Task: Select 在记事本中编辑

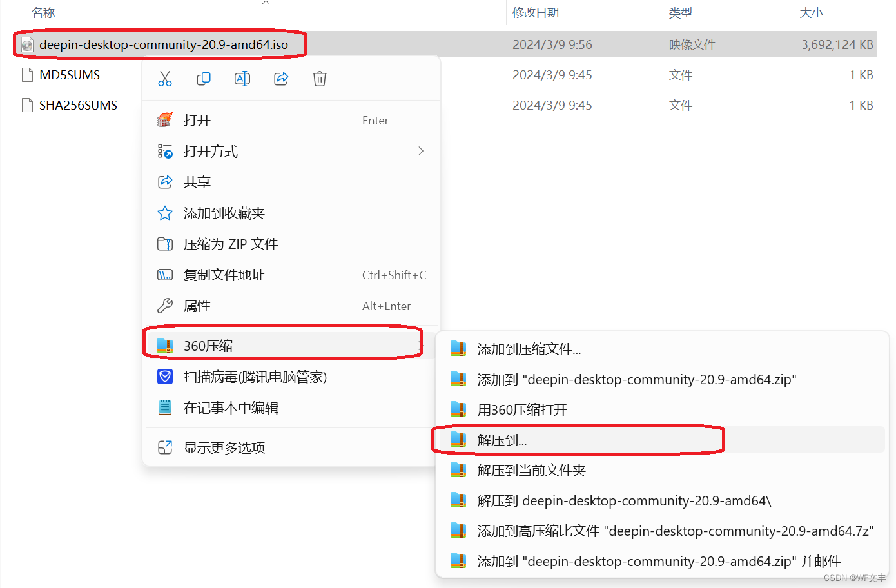Action: pos(291,408)
